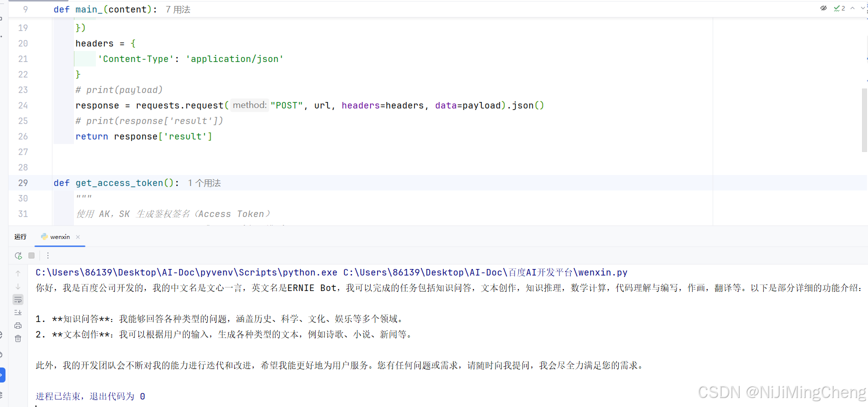
Task: Open the run toolbar more-options menu
Action: (48, 255)
